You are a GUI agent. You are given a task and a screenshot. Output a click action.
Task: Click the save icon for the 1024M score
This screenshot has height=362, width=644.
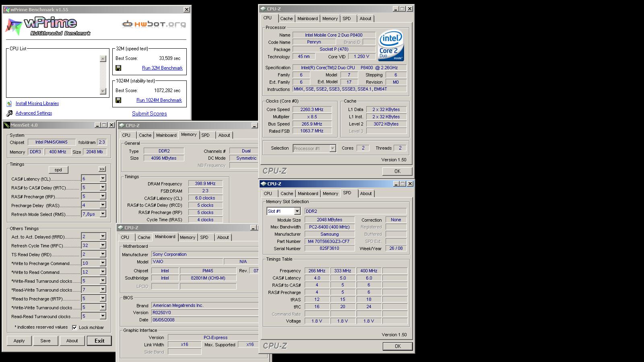click(x=118, y=100)
